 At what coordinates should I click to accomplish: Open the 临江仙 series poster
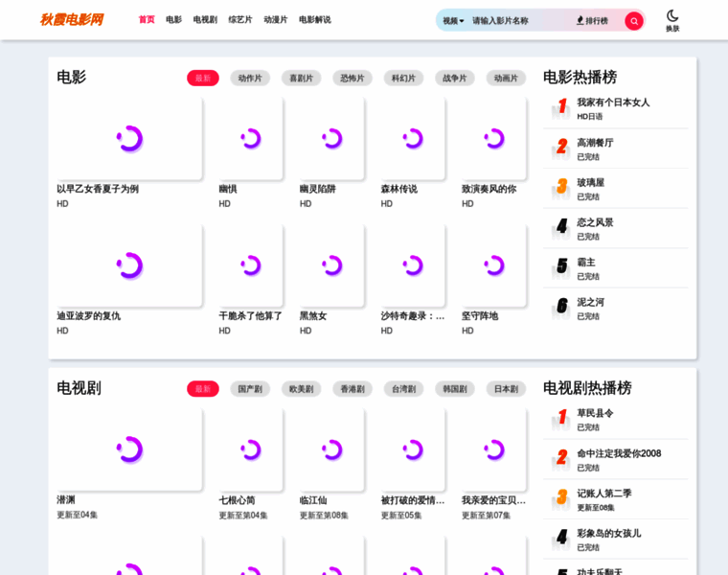(331, 449)
